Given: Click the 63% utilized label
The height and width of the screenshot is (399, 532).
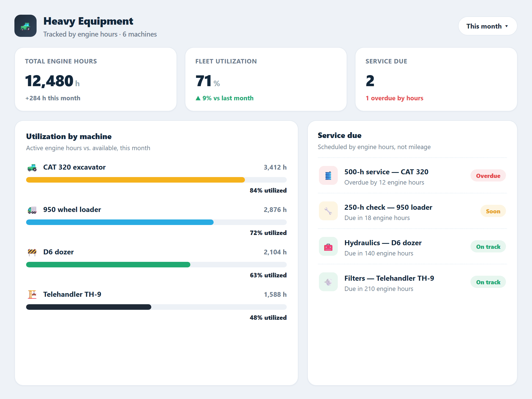Looking at the screenshot, I should pyautogui.click(x=268, y=275).
